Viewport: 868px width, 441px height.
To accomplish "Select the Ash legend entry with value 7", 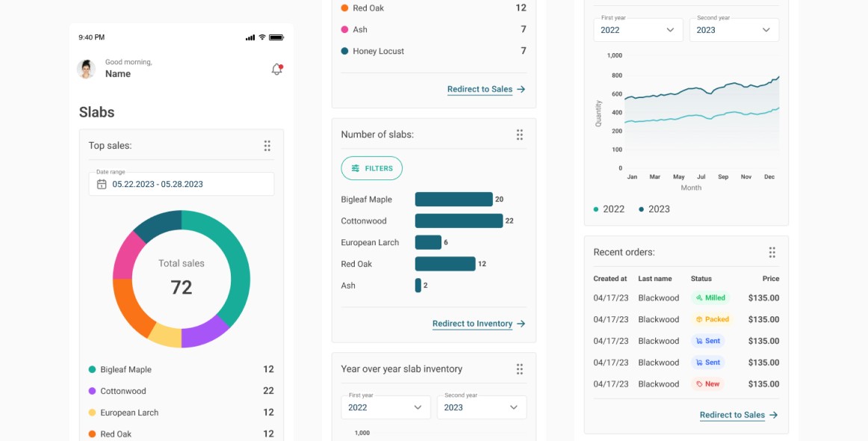I will [x=433, y=29].
